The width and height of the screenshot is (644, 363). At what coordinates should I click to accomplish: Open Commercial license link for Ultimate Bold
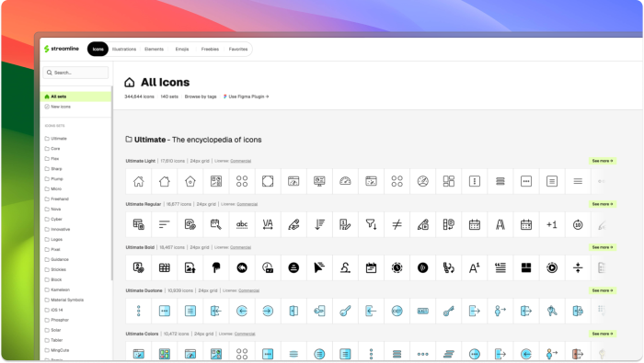[x=240, y=247]
